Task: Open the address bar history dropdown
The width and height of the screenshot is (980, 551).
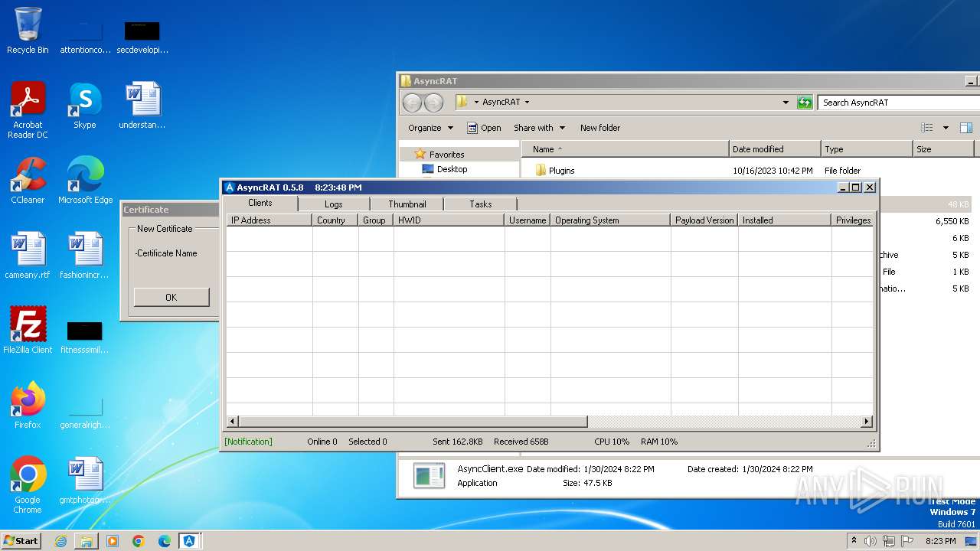Action: 786,103
